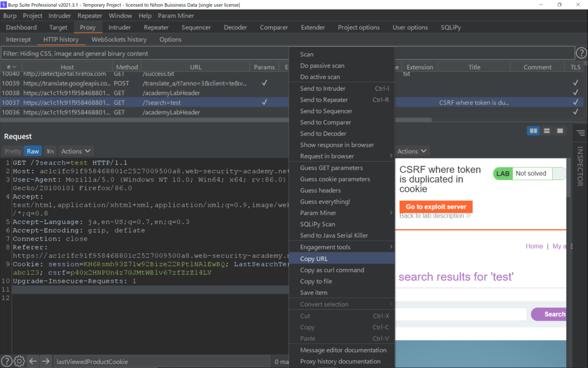Choose Send to Repeater from context menu

click(x=342, y=100)
